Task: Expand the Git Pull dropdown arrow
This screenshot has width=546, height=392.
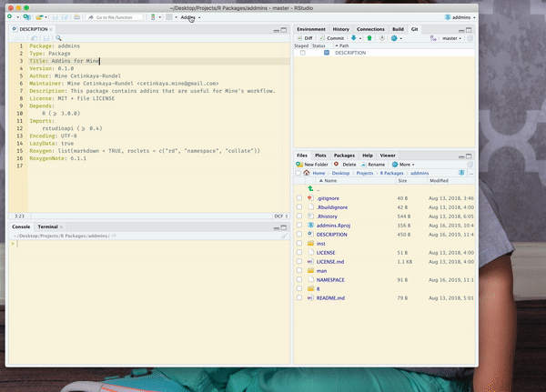Action: [360, 38]
